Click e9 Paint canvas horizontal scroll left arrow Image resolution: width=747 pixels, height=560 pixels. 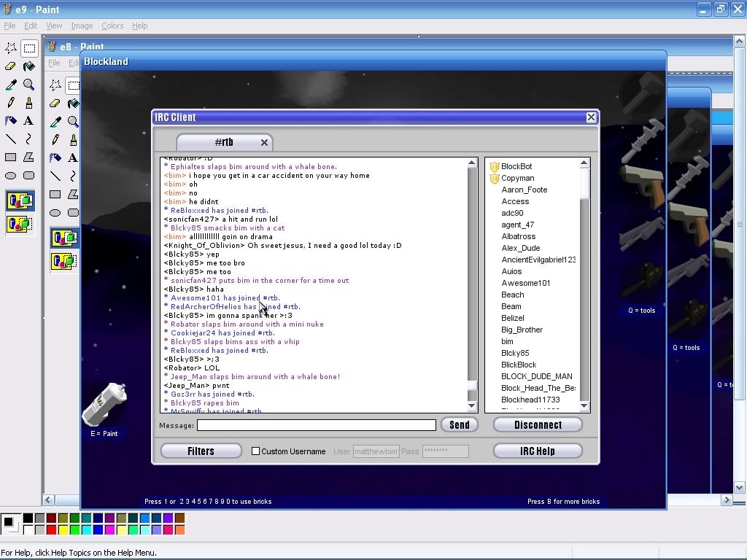[x=48, y=499]
